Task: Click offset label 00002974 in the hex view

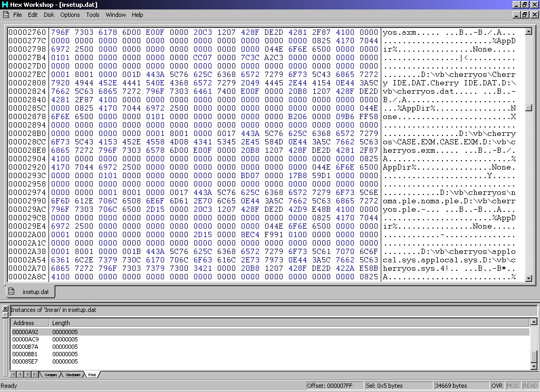Action: point(27,192)
